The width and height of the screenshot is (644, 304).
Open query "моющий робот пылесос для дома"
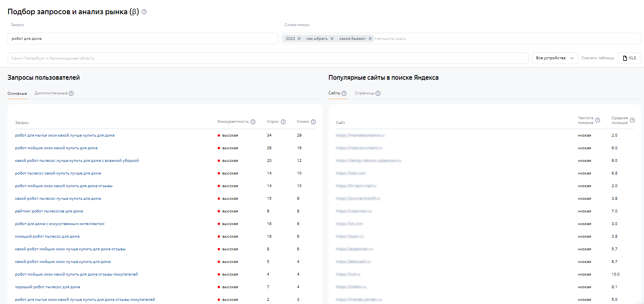47,236
